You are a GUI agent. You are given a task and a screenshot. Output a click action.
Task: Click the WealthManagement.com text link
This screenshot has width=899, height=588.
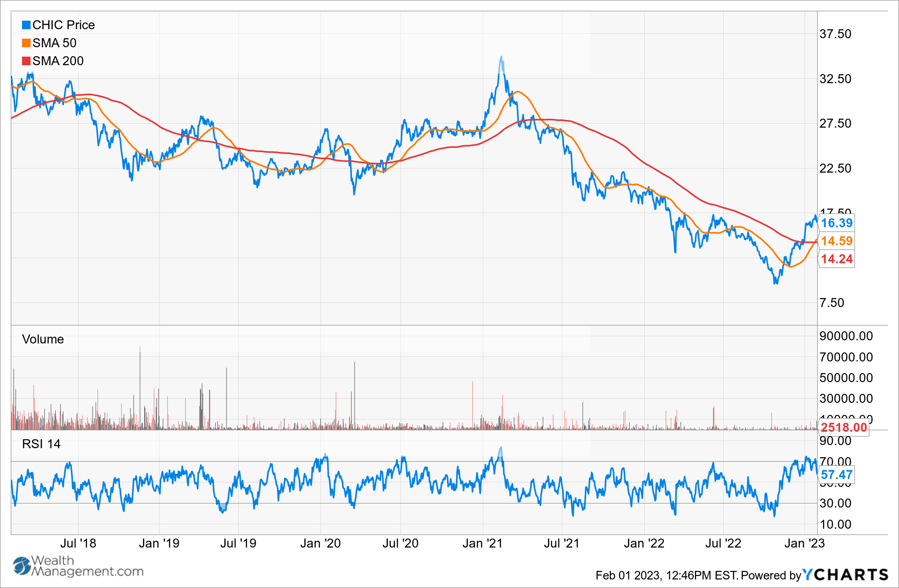pos(87,566)
